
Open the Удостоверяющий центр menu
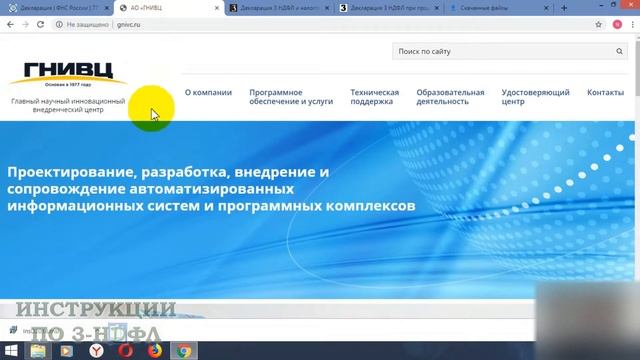535,97
